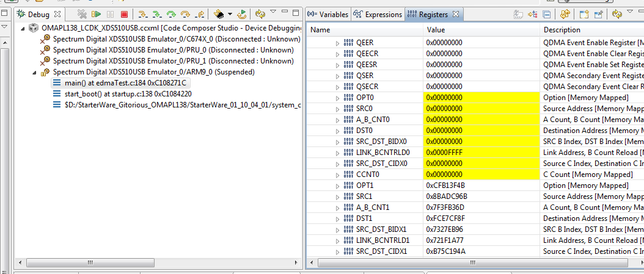
Task: Expand the OPT1 register row
Action: point(338,186)
